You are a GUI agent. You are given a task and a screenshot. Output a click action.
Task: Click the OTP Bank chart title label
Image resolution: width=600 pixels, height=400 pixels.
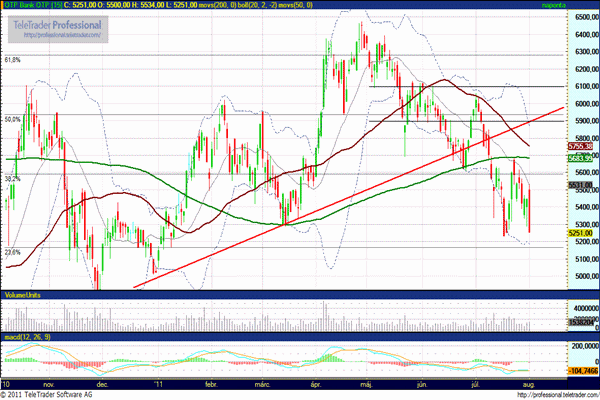point(31,6)
